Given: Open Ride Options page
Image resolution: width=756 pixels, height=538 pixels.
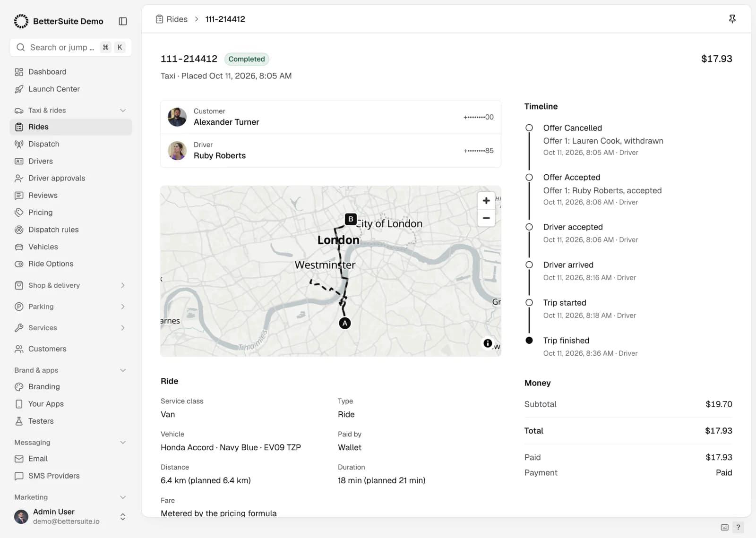Looking at the screenshot, I should point(71,264).
